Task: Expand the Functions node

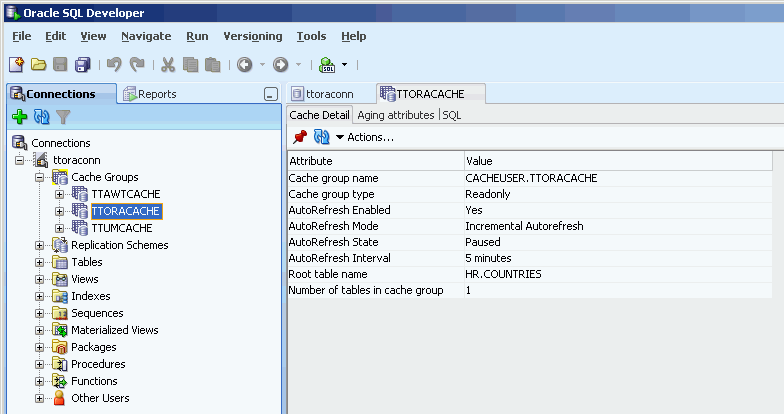Action: 40,382
